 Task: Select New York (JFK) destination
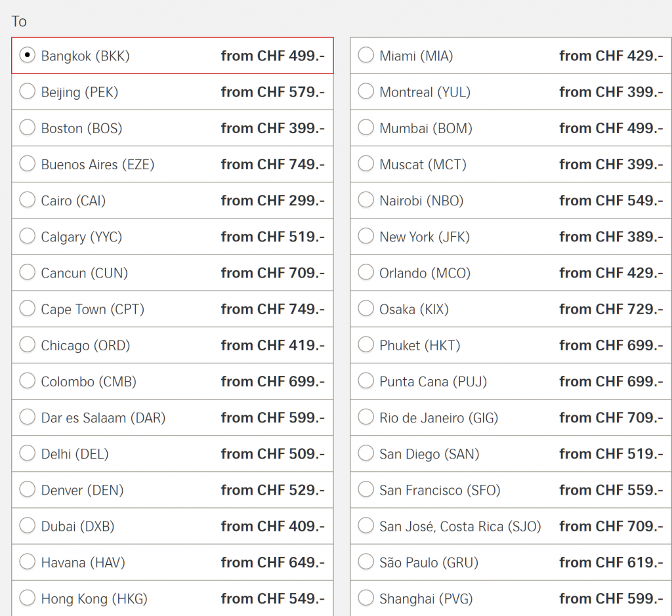point(366,236)
